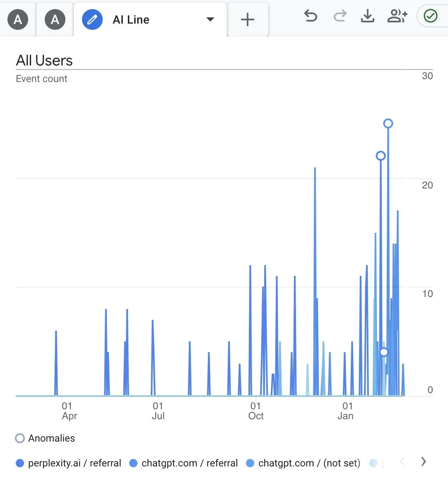Advance the legend with the right chevron
Viewport: 448px width, 483px height.
pyautogui.click(x=423, y=461)
